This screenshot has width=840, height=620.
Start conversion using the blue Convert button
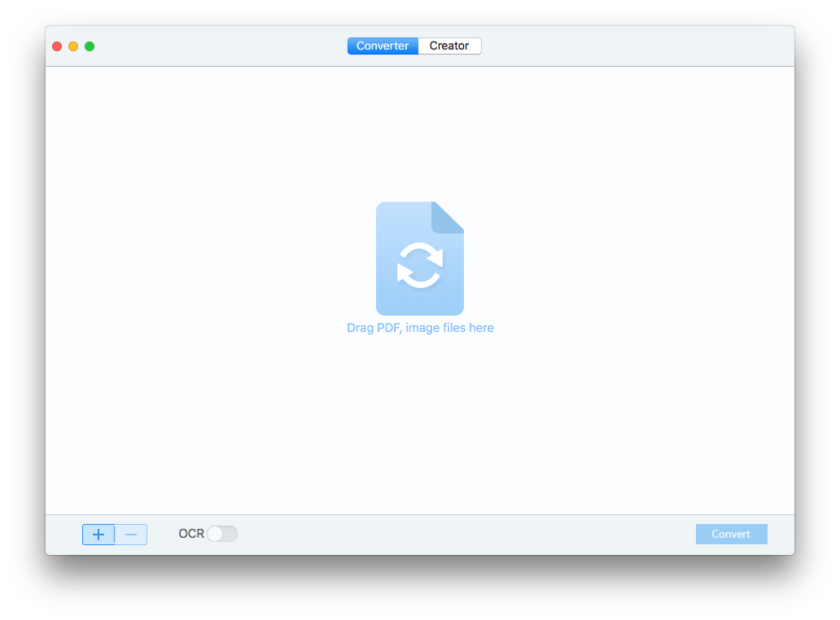[x=731, y=534]
